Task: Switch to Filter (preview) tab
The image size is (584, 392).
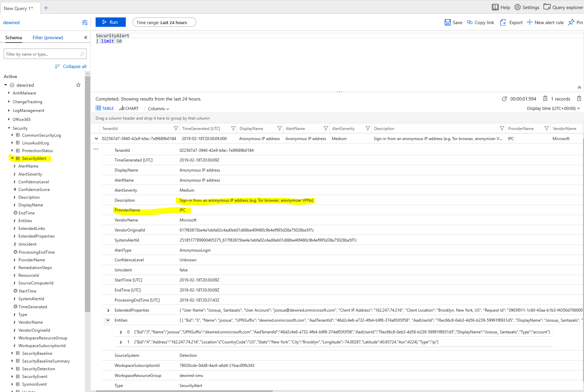Action: (48, 38)
